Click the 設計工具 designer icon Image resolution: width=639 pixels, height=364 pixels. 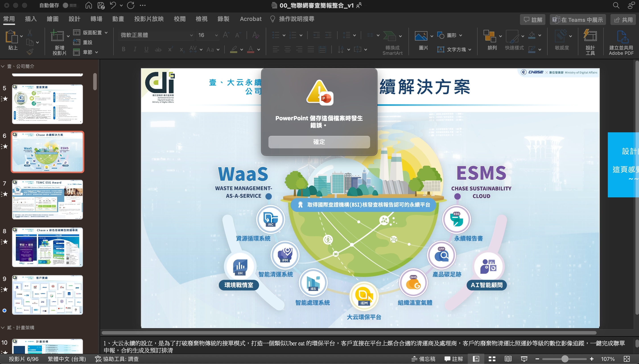tap(590, 35)
